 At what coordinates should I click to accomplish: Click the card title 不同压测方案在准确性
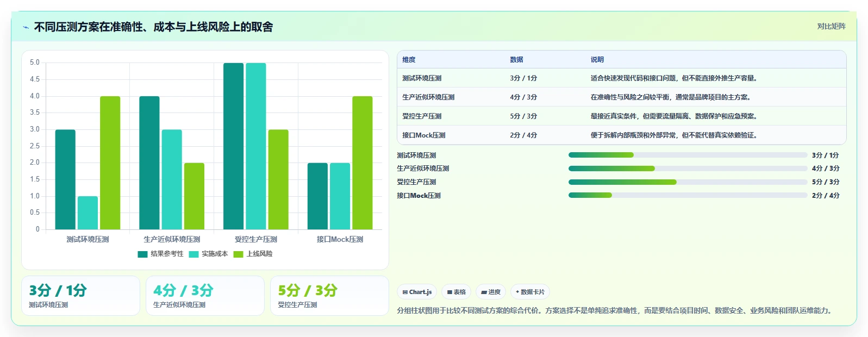[x=154, y=27]
